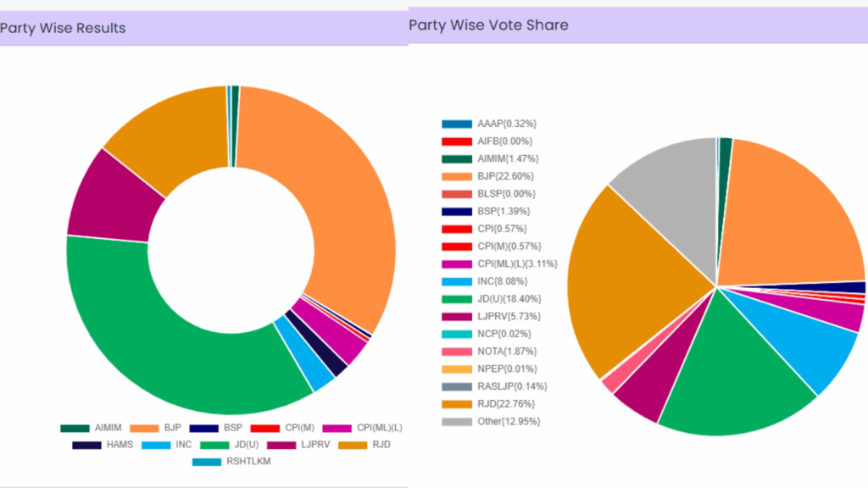Select the RJD(22.76%) legend entry
The image size is (868, 488).
click(507, 403)
